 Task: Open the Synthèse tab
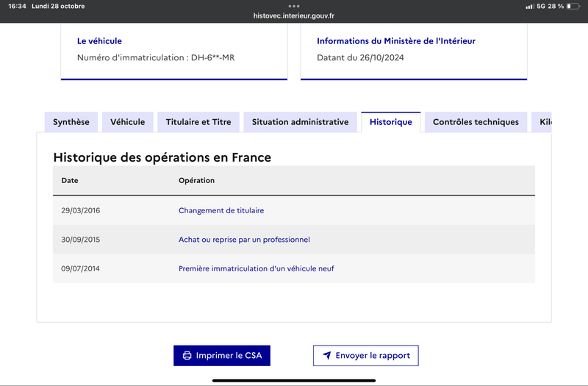[x=71, y=122]
